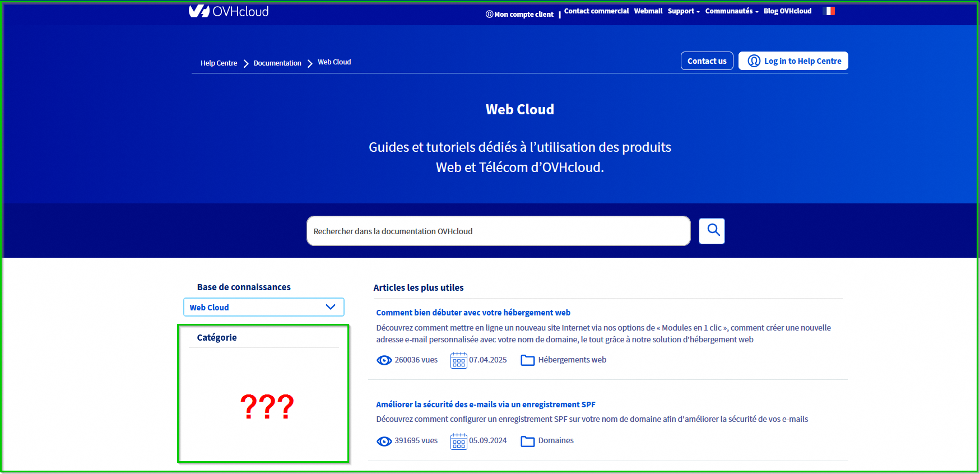Go to Documentation in the breadcrumb
Image resolution: width=980 pixels, height=474 pixels.
[x=277, y=63]
